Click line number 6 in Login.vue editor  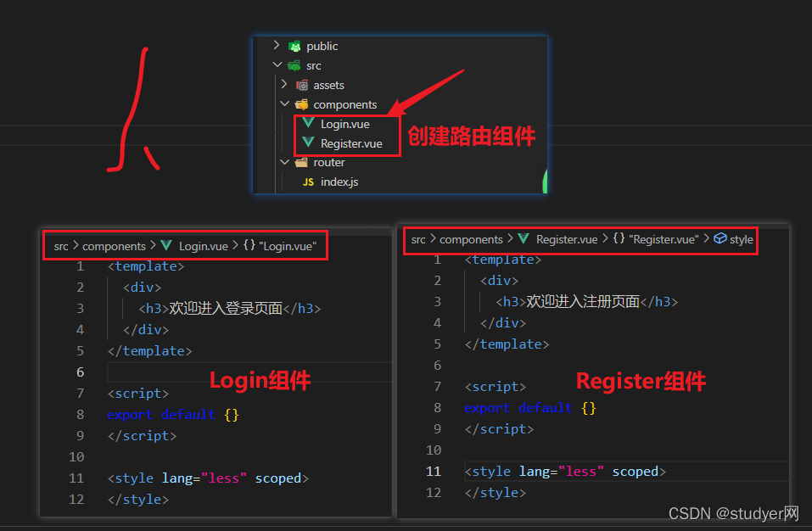(x=81, y=372)
